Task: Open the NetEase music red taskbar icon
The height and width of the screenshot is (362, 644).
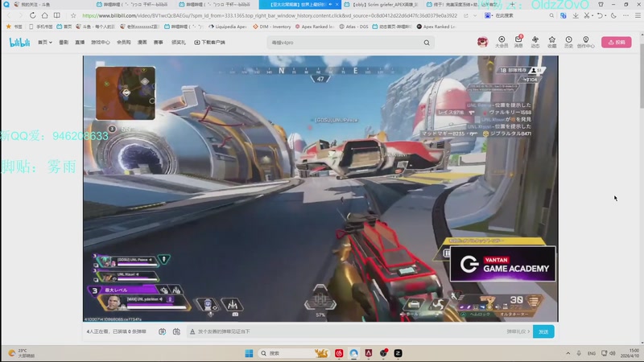Action: 339,353
